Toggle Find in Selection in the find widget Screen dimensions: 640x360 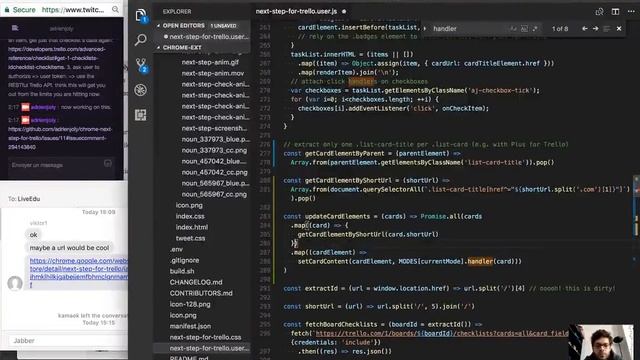(607, 29)
